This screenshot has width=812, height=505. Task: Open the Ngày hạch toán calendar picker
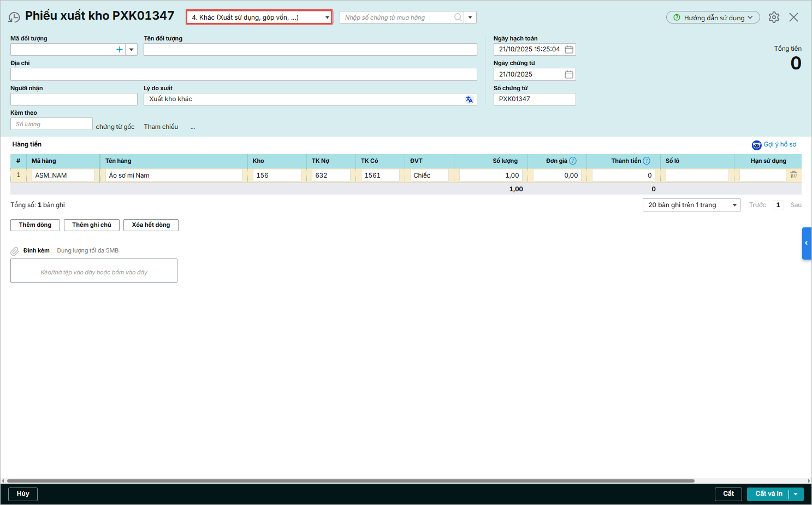click(x=569, y=50)
